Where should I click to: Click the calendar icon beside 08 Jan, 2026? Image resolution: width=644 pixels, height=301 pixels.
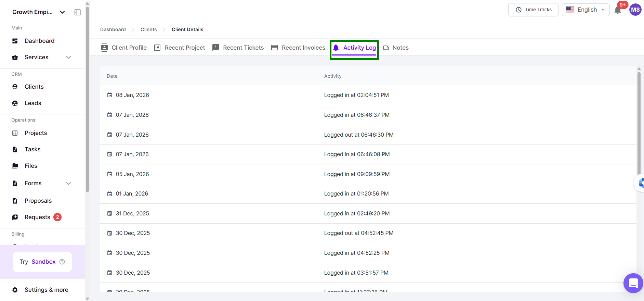pyautogui.click(x=109, y=95)
